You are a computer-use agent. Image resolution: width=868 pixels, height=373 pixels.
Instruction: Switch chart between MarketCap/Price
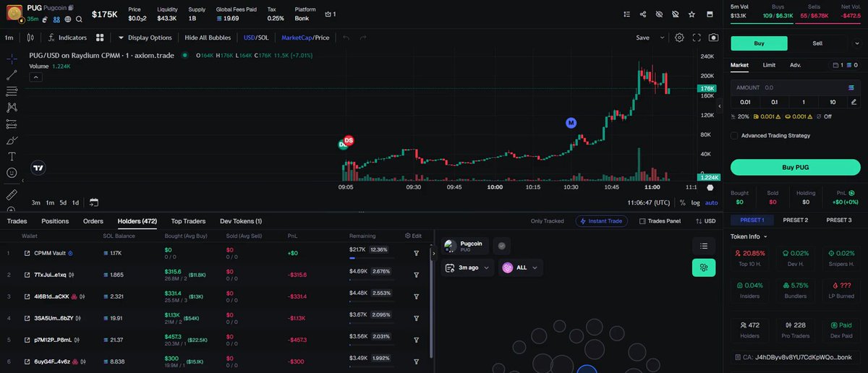(x=305, y=38)
